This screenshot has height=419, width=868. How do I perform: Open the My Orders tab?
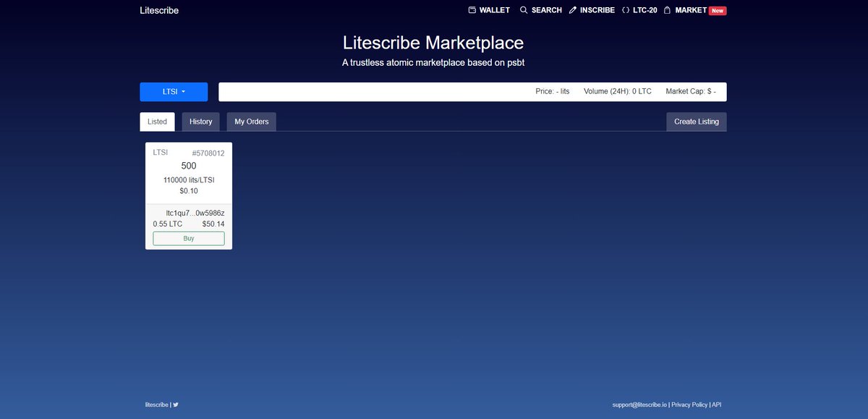pos(251,121)
